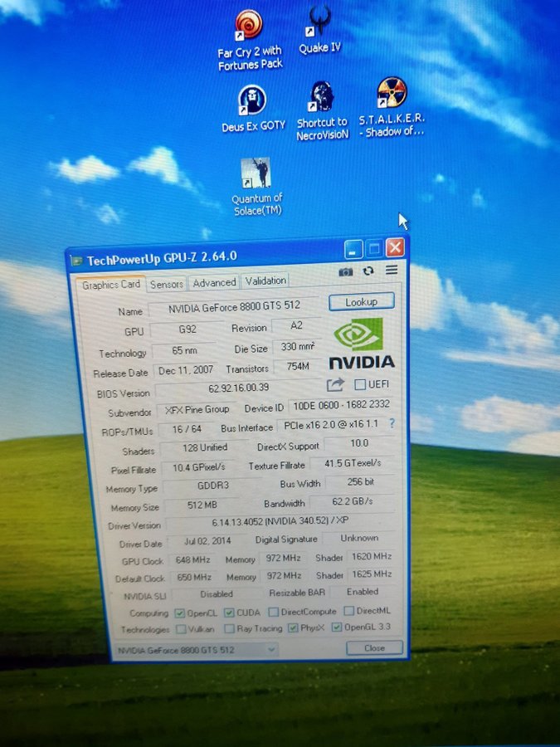The image size is (560, 747).
Task: Click the Driver Date value Jul 02, 2014
Action: [x=207, y=540]
